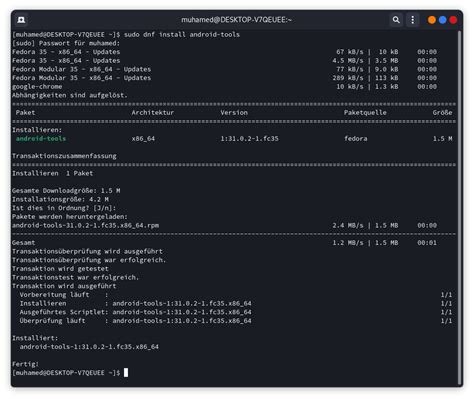Viewport: 474px width, 399px height.
Task: Open the terminal search tool
Action: click(x=396, y=20)
